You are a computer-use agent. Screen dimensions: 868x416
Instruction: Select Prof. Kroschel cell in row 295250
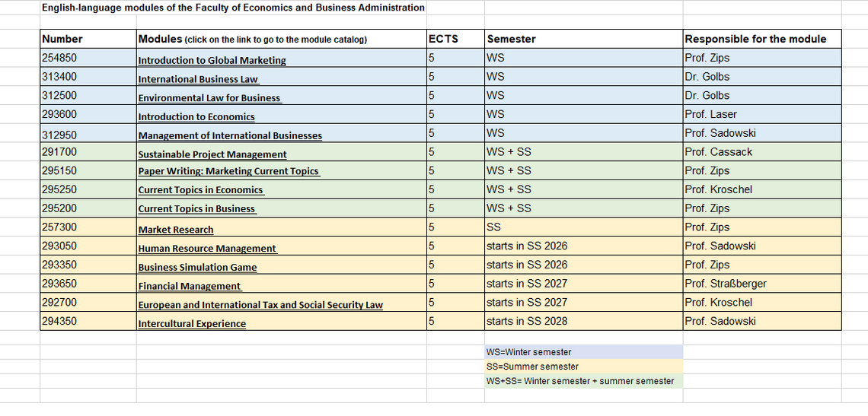(762, 189)
